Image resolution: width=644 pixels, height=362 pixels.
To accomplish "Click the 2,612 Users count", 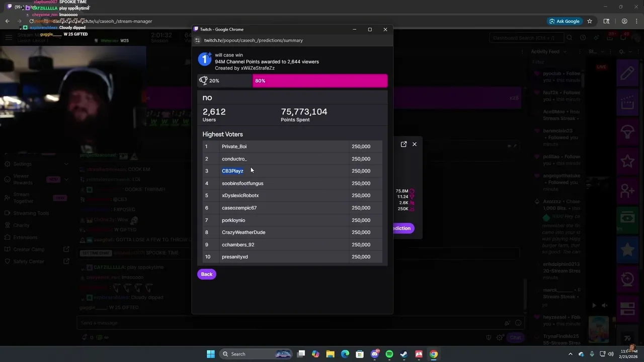I will (214, 112).
